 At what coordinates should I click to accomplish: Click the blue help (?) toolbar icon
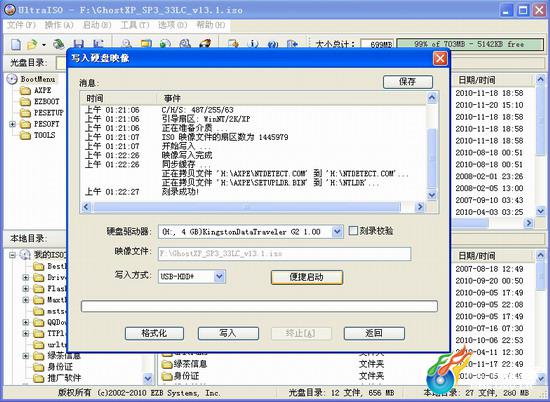pos(273,44)
